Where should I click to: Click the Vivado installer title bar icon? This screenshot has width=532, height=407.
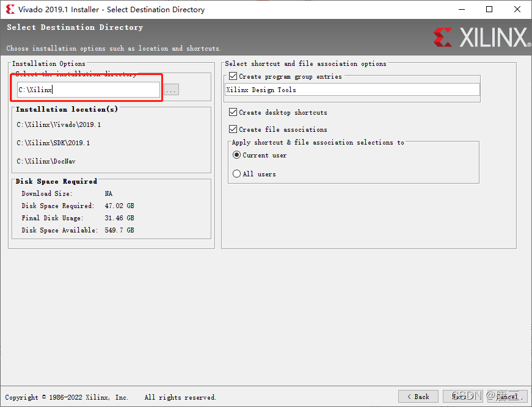point(10,10)
